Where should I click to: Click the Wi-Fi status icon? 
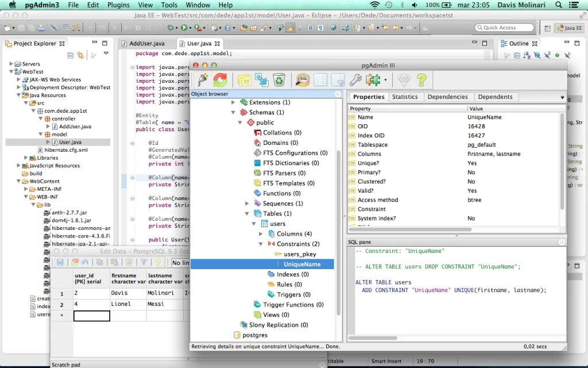[374, 5]
